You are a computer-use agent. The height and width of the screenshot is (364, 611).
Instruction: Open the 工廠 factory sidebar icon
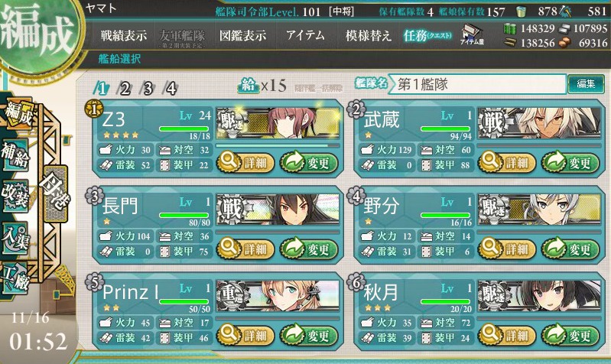[15, 278]
